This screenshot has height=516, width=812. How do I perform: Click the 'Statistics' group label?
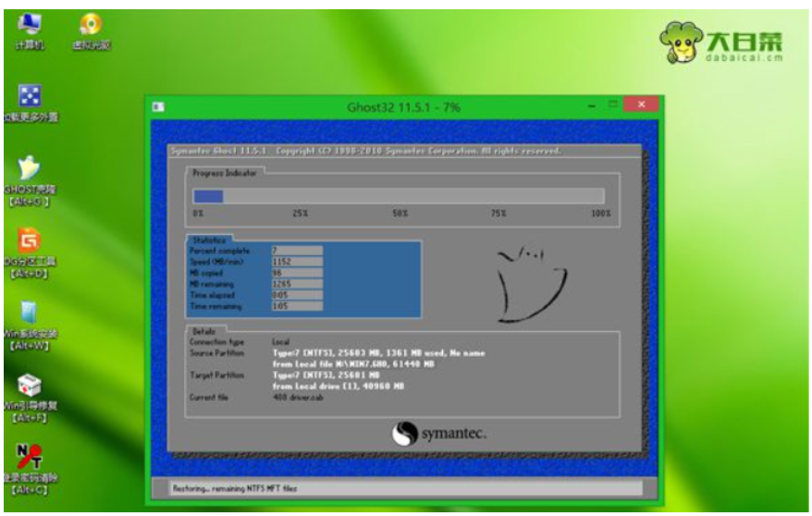pyautogui.click(x=209, y=240)
